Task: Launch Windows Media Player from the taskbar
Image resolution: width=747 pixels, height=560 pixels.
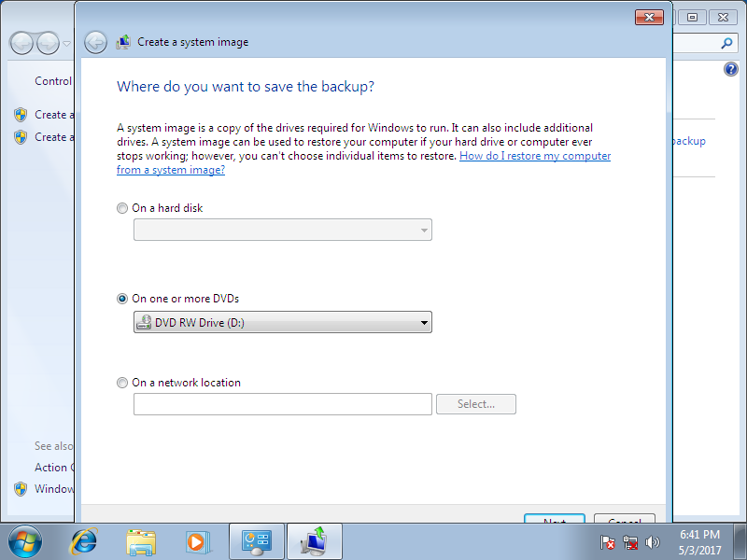Action: pyautogui.click(x=197, y=542)
